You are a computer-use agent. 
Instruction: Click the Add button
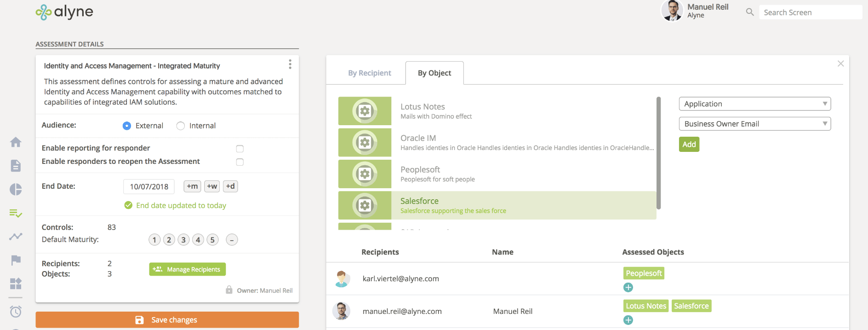click(x=689, y=145)
